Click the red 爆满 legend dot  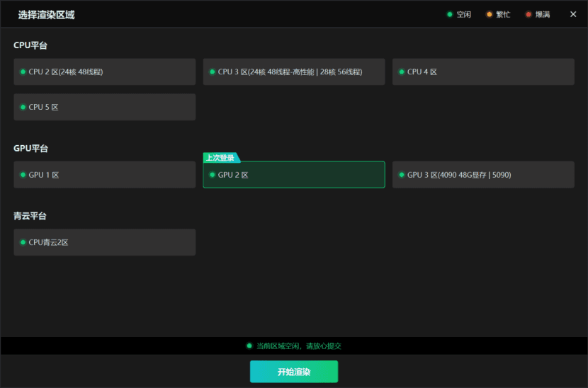(x=528, y=14)
